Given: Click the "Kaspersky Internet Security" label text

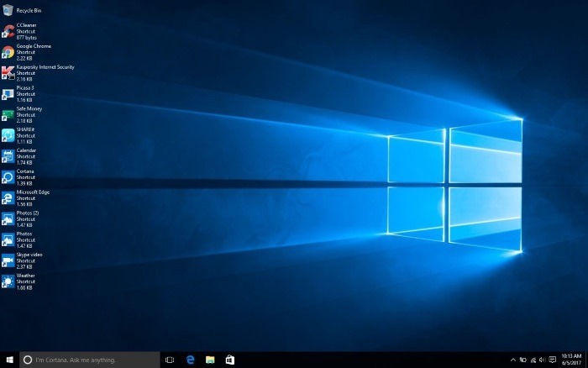Looking at the screenshot, I should click(x=45, y=66).
